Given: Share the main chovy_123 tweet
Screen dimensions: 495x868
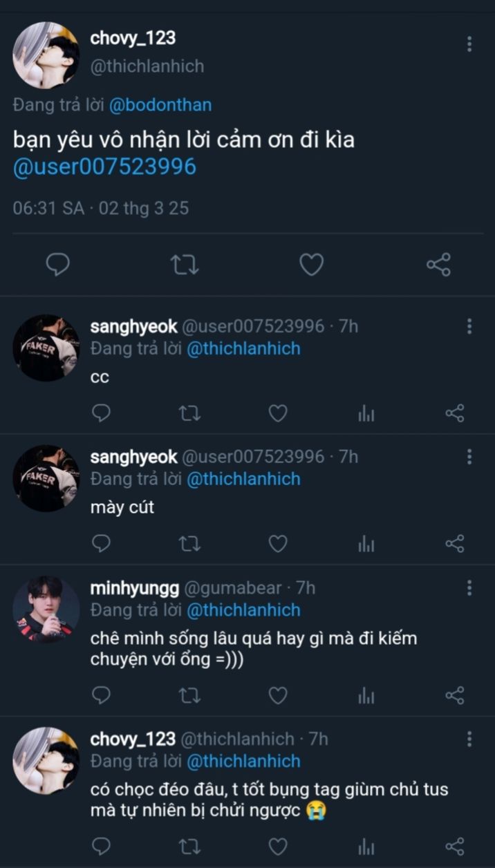Looking at the screenshot, I should pyautogui.click(x=438, y=265).
